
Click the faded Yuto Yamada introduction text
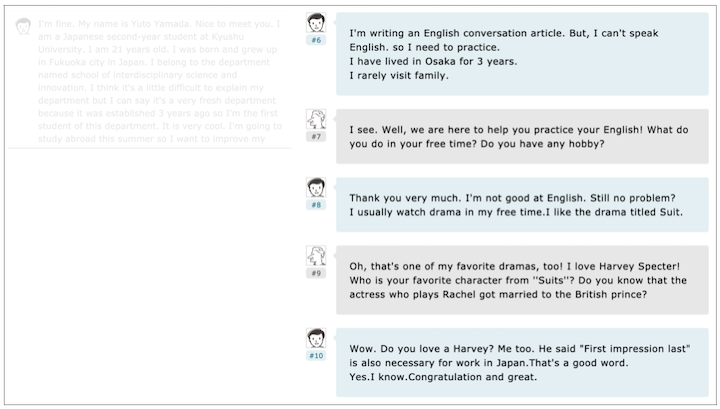160,81
